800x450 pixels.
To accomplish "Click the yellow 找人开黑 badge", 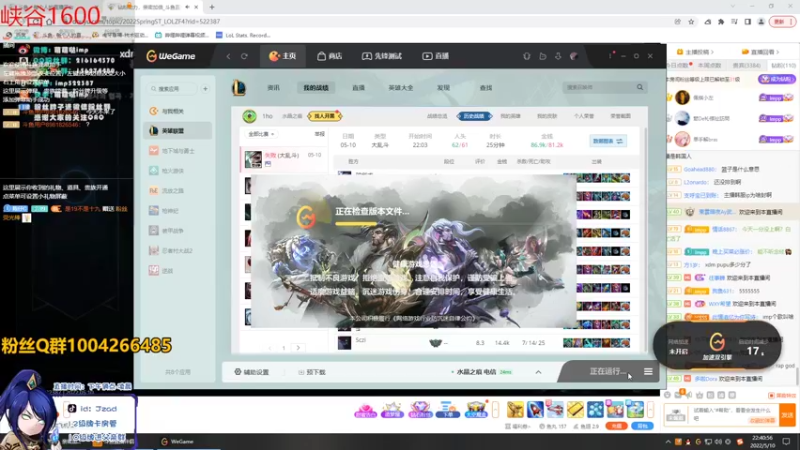I will tap(324, 116).
